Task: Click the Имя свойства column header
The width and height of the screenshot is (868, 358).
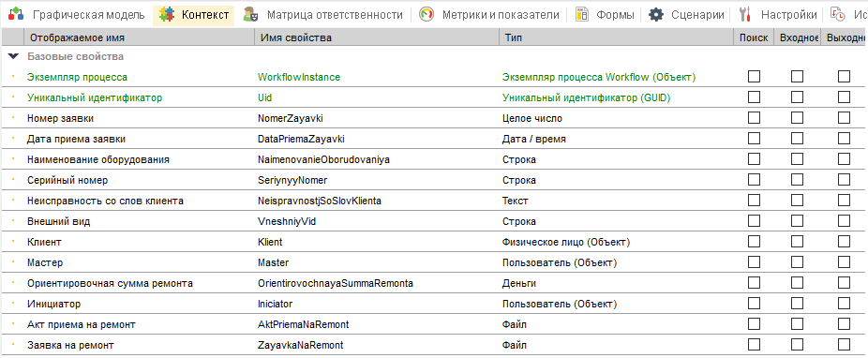Action: 377,37
